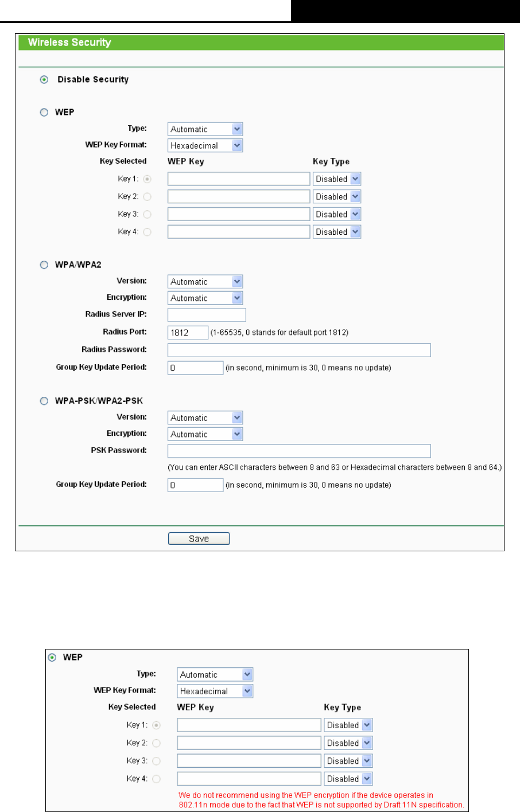The height and width of the screenshot is (812, 520).
Task: Select the WPA-PSK/WPA2-PSK radio option
Action: coord(44,401)
